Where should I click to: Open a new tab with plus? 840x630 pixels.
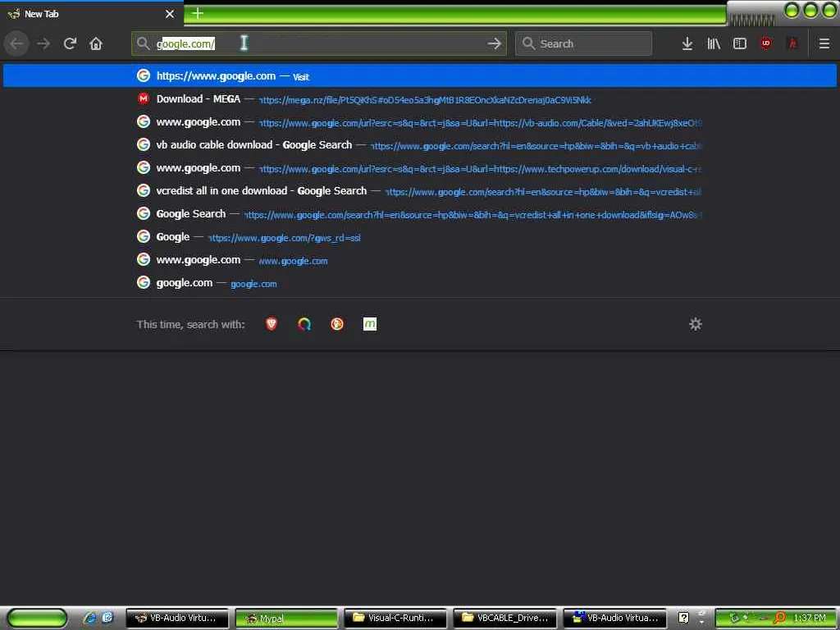(198, 13)
